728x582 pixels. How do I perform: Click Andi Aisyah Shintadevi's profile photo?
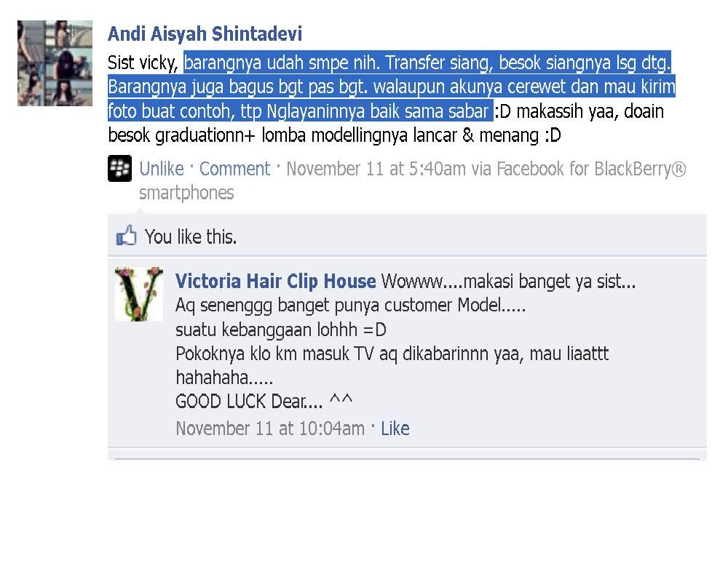(x=55, y=63)
